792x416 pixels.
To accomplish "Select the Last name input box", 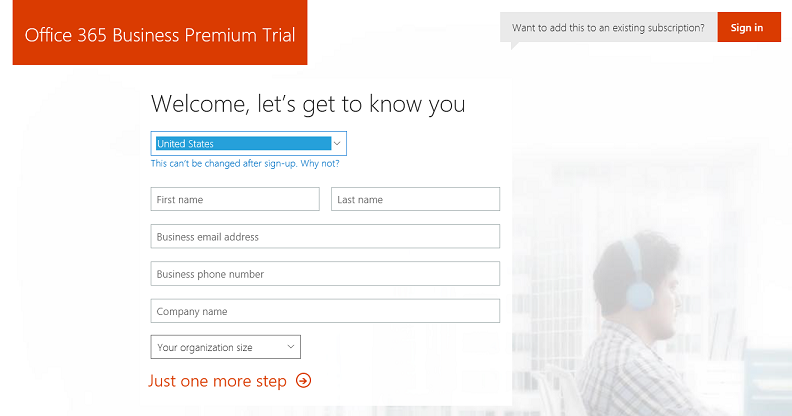I will point(415,199).
